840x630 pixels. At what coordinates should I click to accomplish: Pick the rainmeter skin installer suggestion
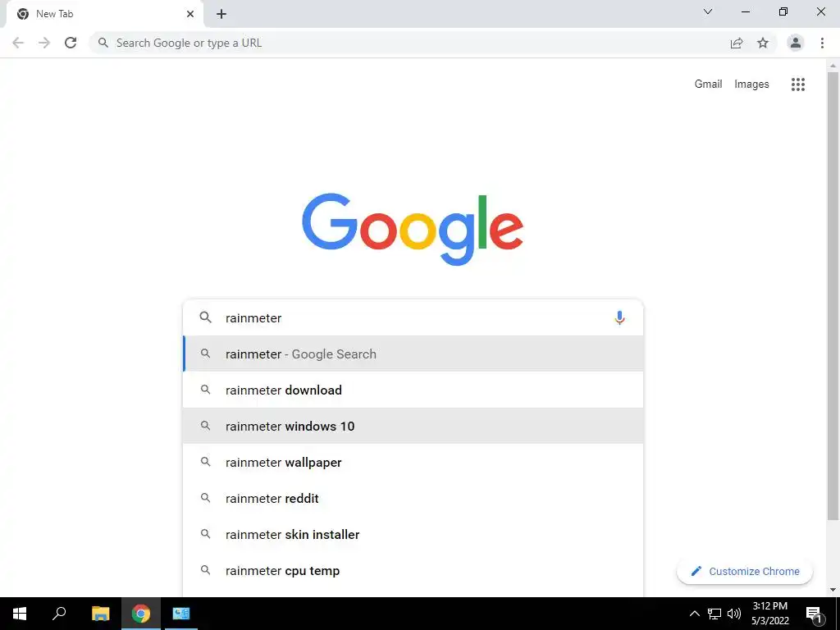point(413,534)
